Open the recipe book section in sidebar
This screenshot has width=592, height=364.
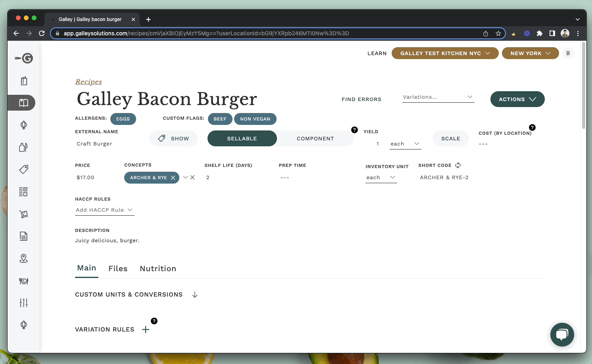click(x=23, y=103)
